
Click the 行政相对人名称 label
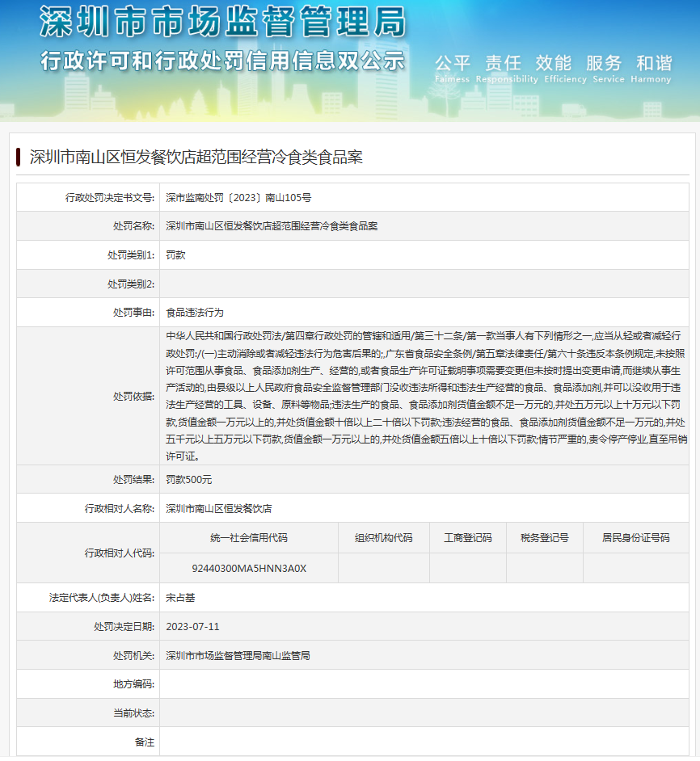(x=120, y=509)
